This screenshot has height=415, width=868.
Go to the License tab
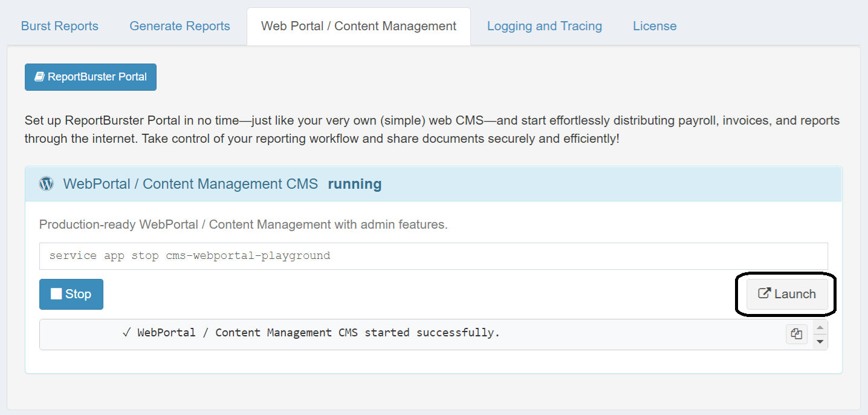click(x=655, y=26)
